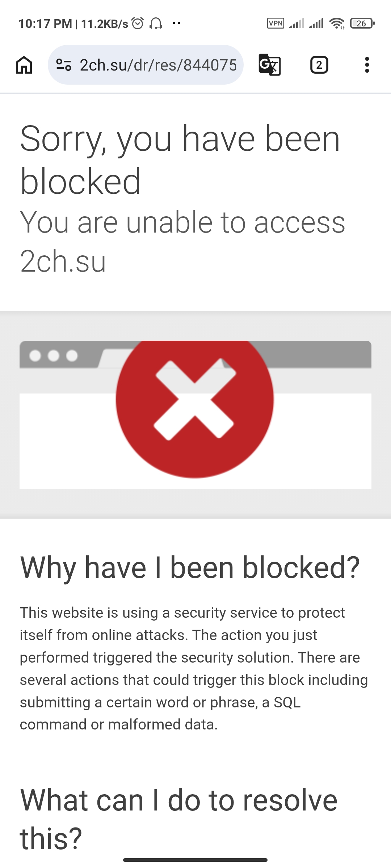The width and height of the screenshot is (391, 868).
Task: Click the three gray dots in browser illustration
Action: pyautogui.click(x=53, y=356)
